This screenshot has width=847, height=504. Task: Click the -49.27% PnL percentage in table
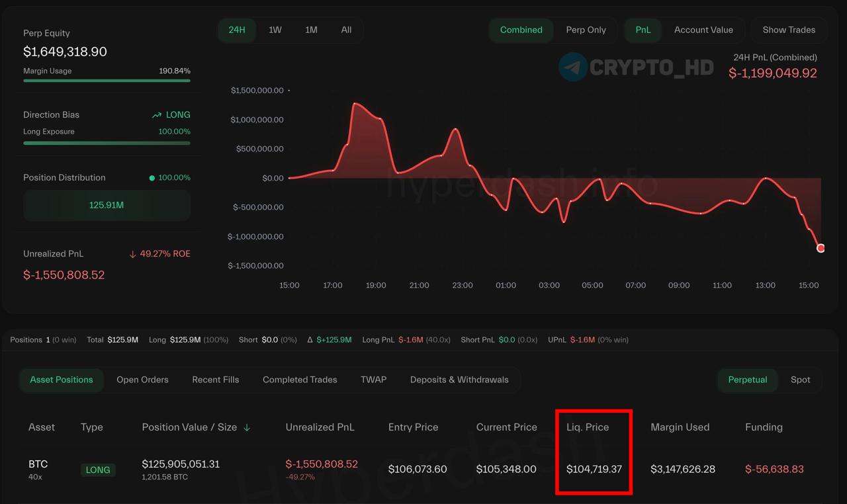300,477
